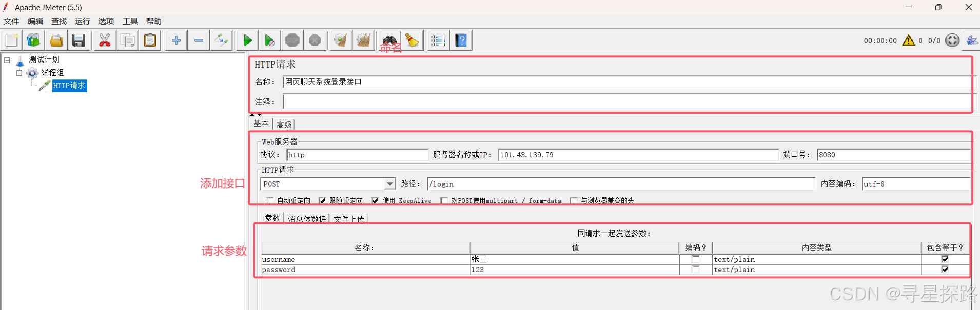The image size is (980, 310).
Task: Click the Copy icon in toolbar
Action: 127,40
